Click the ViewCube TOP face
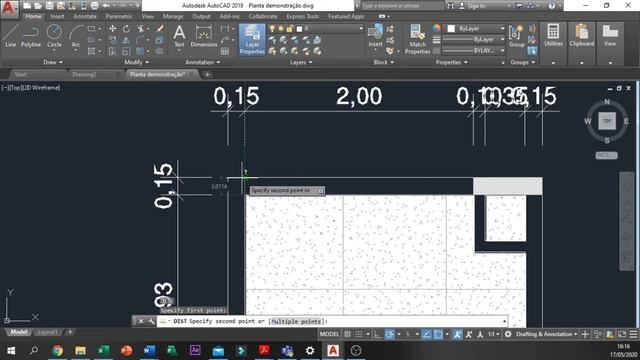The image size is (640, 360). (x=607, y=121)
